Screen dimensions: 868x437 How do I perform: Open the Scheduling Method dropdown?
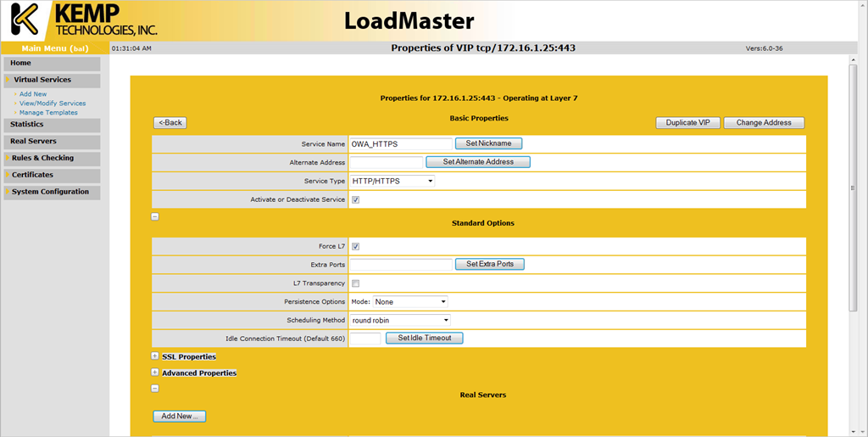point(400,320)
